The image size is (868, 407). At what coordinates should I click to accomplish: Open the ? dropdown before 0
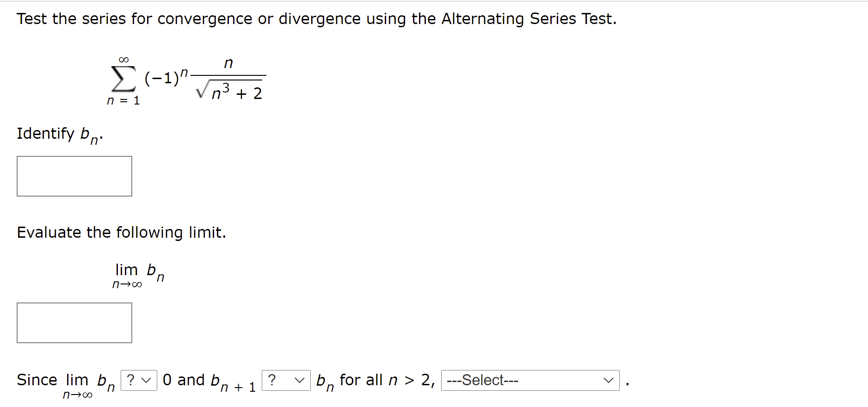click(139, 380)
